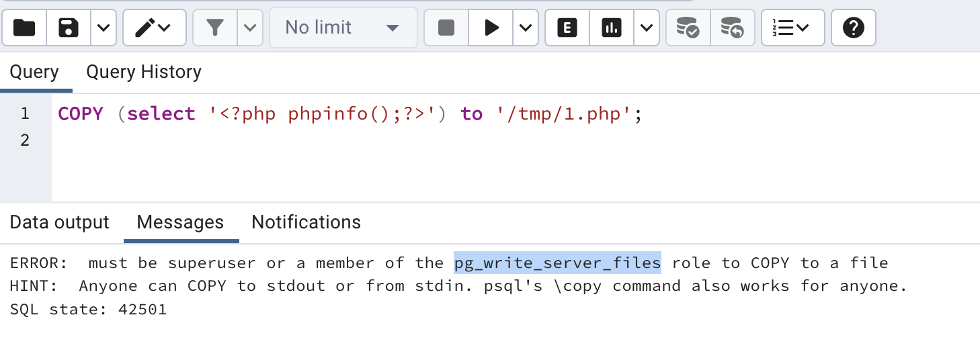The width and height of the screenshot is (980, 352).
Task: Click the Filter funnel icon
Action: 214,28
